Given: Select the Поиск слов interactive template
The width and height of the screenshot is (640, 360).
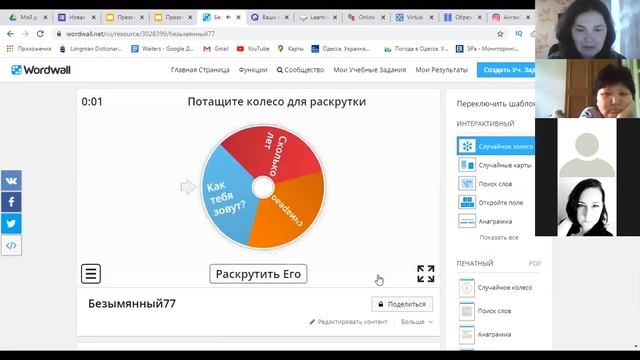Looking at the screenshot, I should pyautogui.click(x=485, y=184).
